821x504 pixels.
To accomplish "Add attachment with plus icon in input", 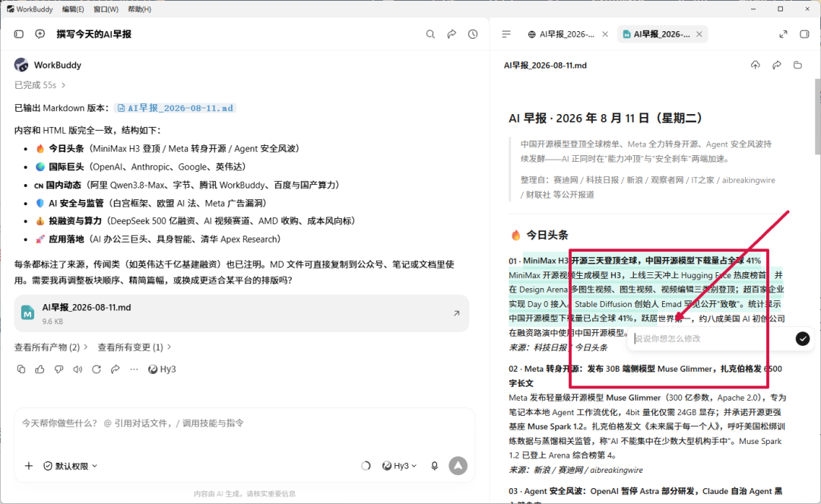I will click(29, 466).
